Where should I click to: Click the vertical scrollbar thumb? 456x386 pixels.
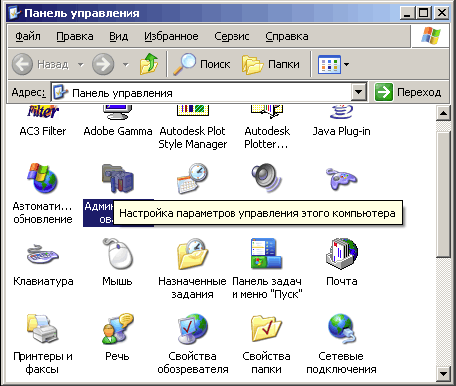tap(443, 194)
